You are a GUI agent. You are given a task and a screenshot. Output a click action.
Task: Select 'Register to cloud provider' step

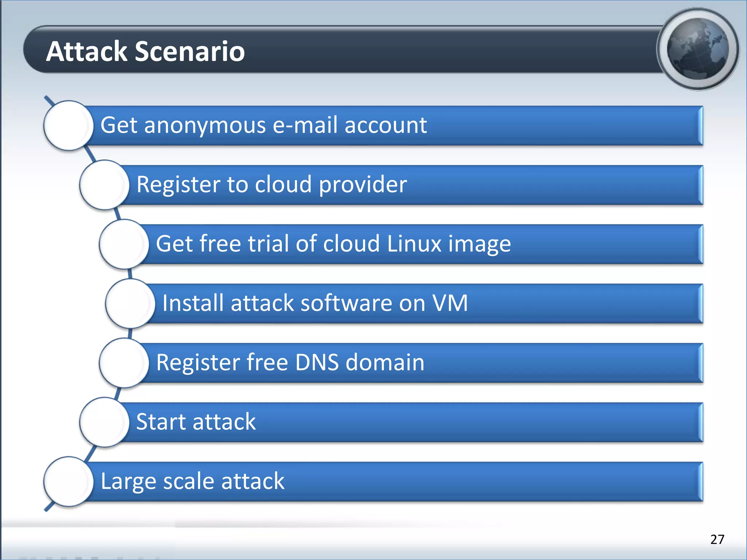(412, 185)
